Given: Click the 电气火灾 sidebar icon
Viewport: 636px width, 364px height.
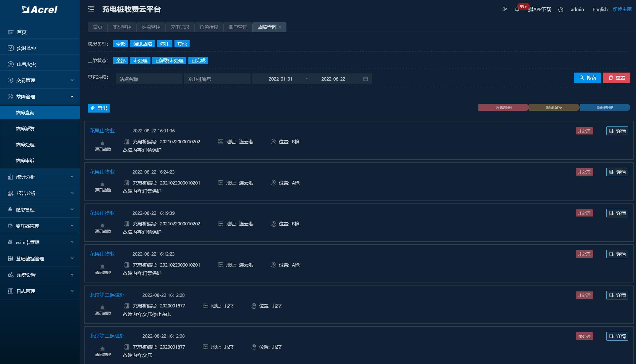Looking at the screenshot, I should click(x=11, y=64).
